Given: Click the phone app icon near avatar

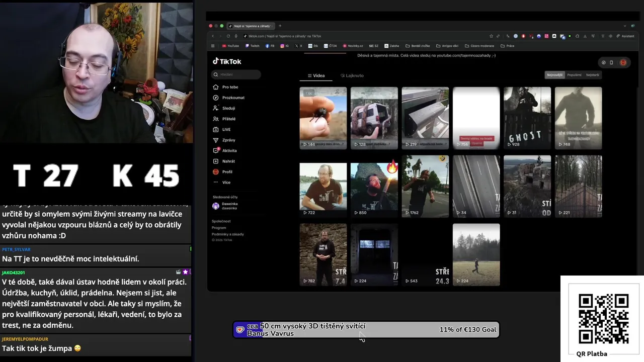Looking at the screenshot, I should (611, 62).
